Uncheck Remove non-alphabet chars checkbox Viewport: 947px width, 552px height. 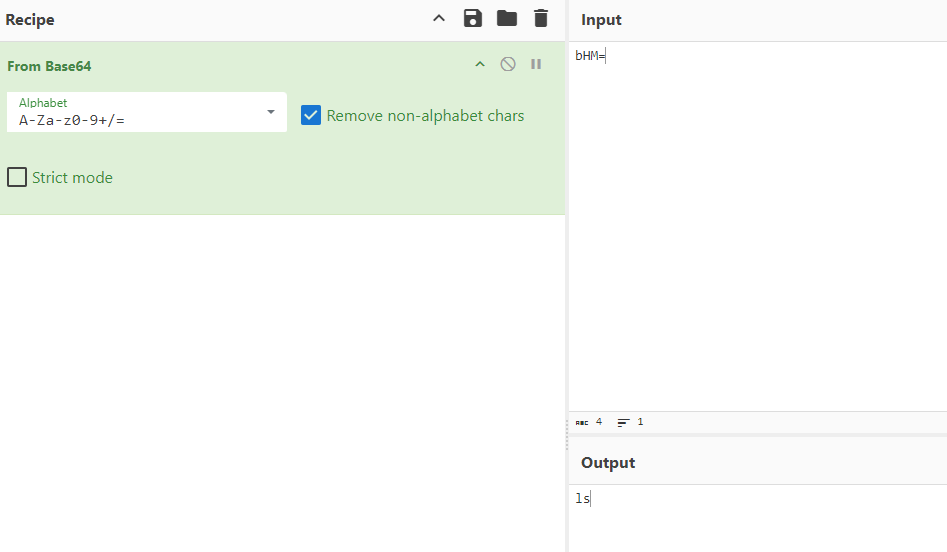point(311,116)
